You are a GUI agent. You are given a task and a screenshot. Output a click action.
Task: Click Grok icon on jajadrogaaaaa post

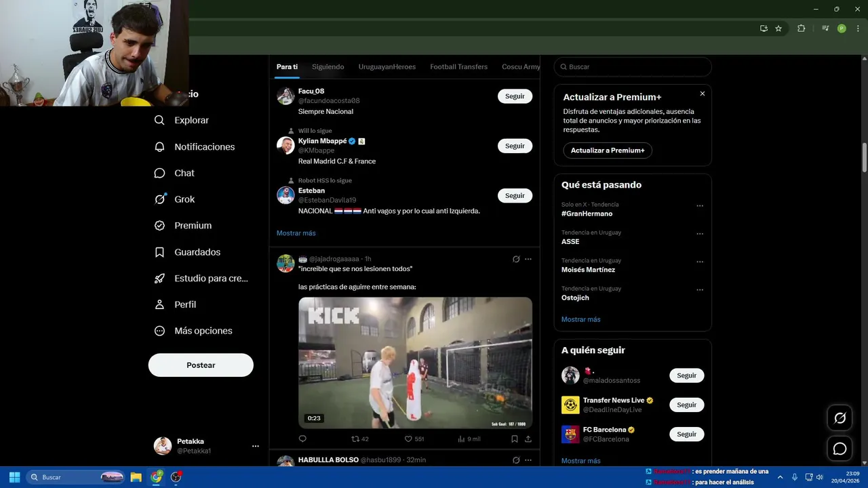(x=516, y=259)
